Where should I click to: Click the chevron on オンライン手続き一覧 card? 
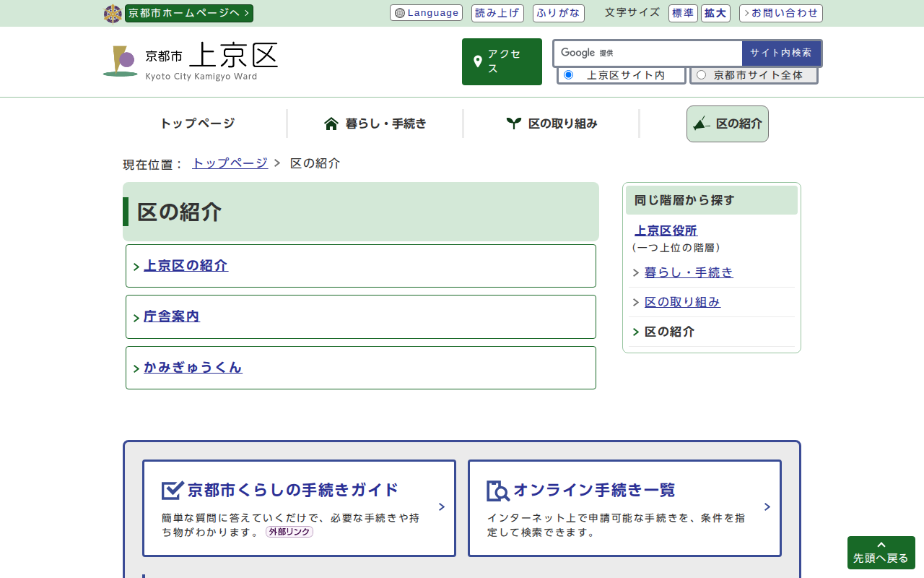coord(767,507)
